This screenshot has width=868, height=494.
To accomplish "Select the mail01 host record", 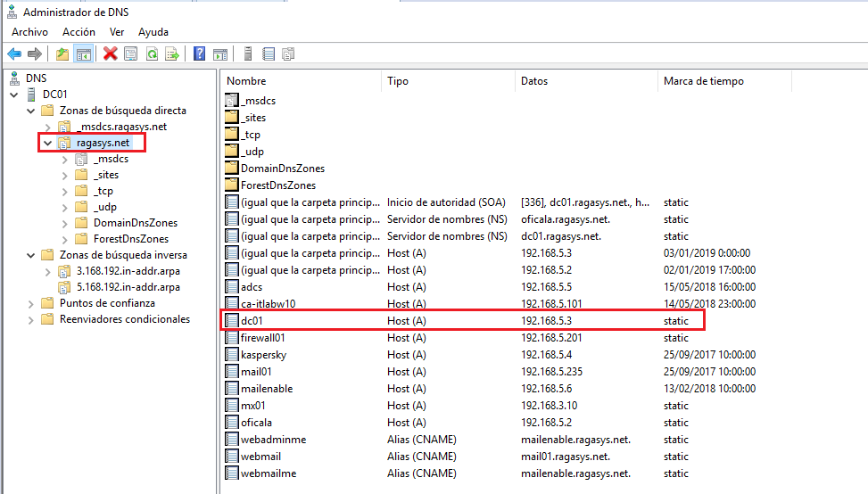I will pyautogui.click(x=256, y=371).
